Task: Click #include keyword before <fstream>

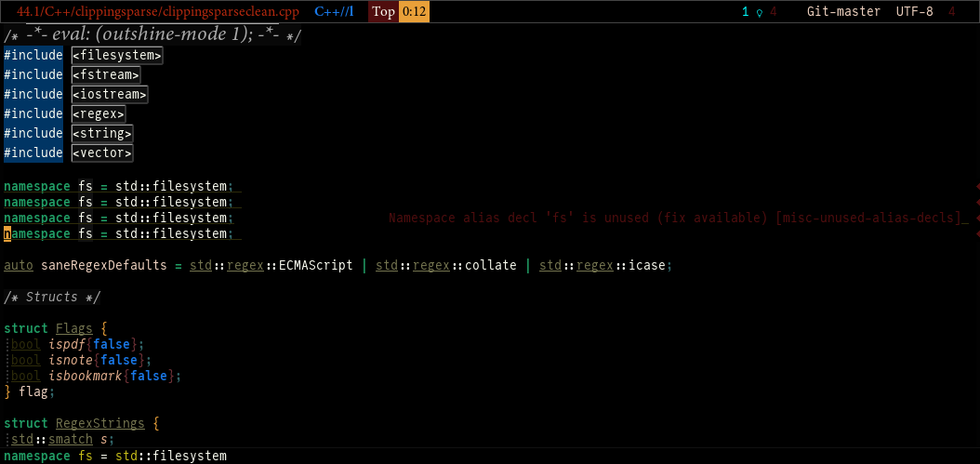Action: point(33,75)
